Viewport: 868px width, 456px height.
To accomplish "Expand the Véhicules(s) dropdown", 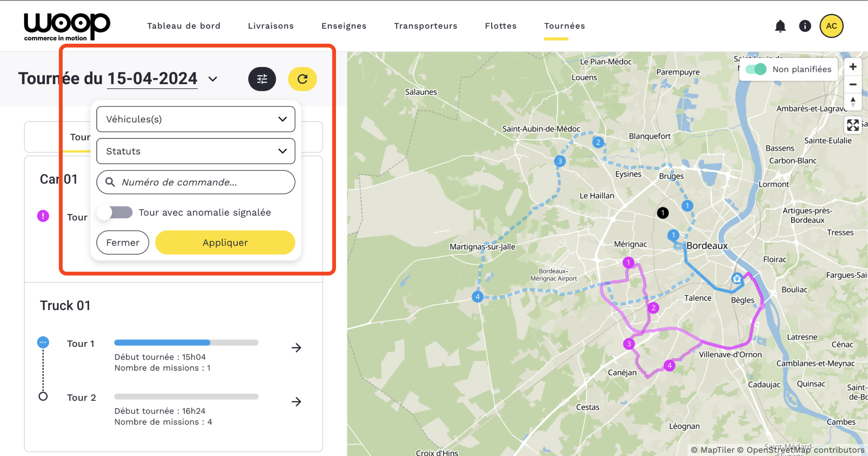I will [196, 119].
